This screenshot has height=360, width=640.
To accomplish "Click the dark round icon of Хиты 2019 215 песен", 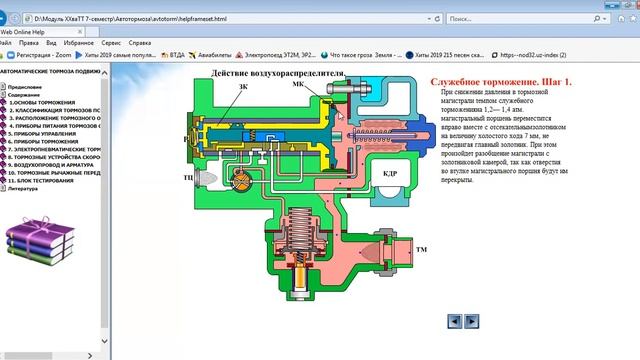I will [x=409, y=55].
